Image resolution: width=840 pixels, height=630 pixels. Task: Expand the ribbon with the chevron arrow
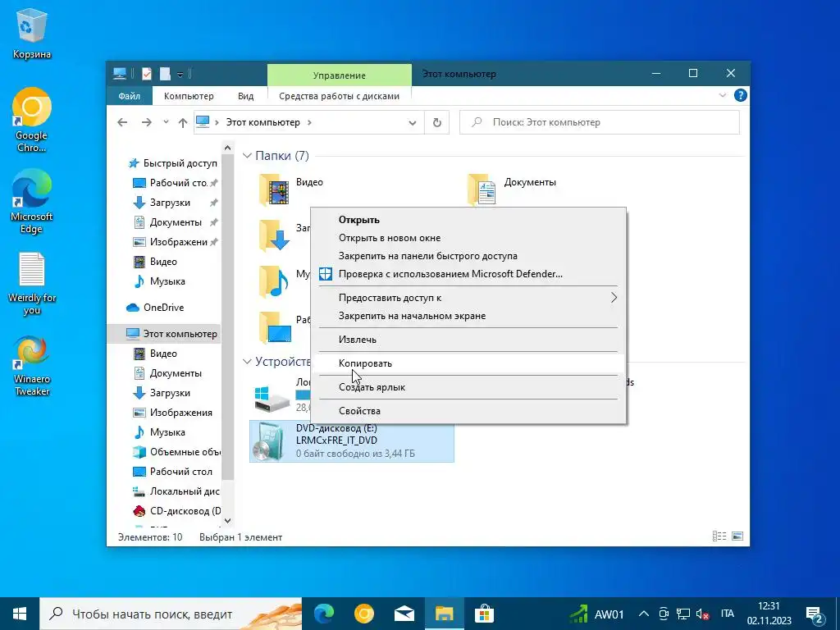click(x=723, y=95)
